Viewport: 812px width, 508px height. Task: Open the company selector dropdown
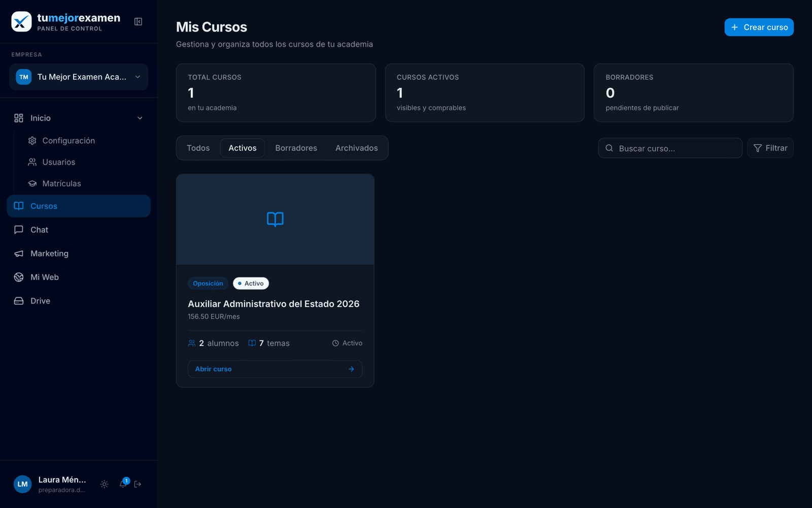coord(79,77)
